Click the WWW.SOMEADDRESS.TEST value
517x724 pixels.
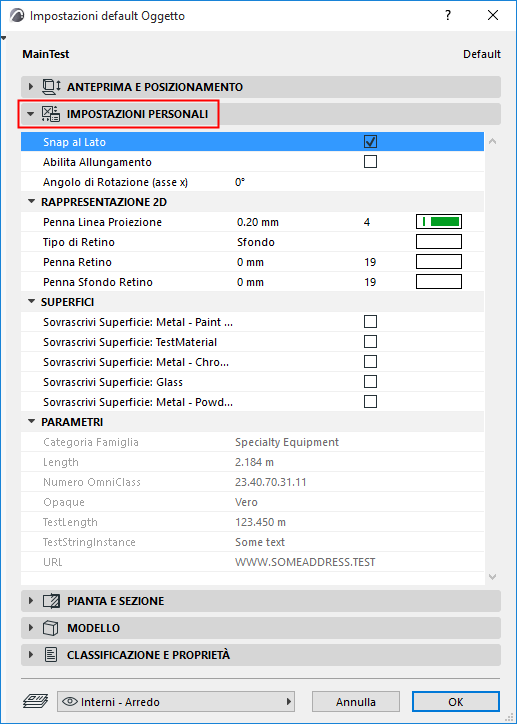(305, 562)
